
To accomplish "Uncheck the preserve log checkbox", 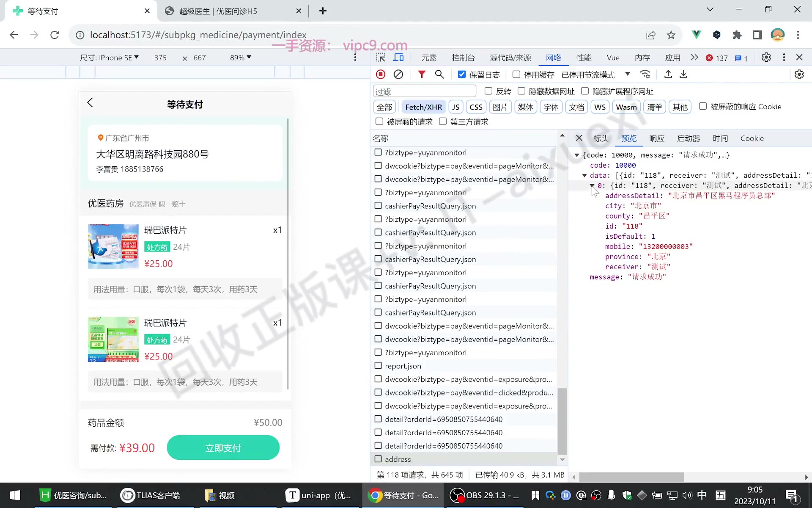I will tap(462, 75).
